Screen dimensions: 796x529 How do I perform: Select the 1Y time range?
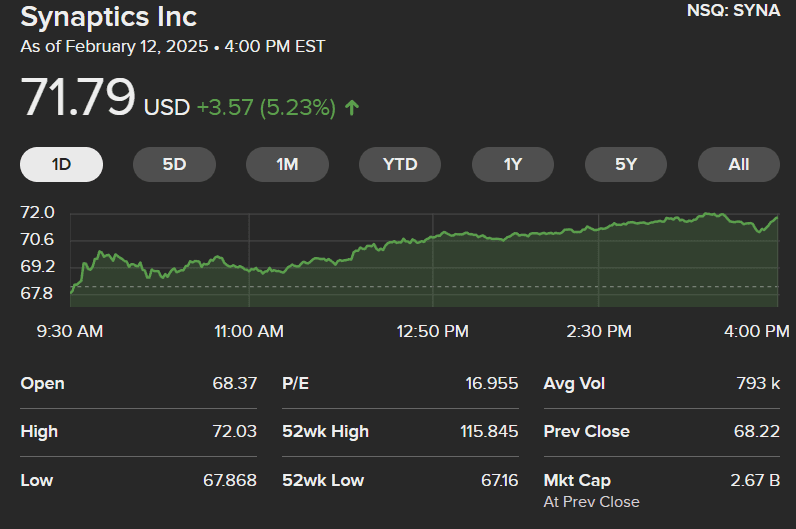(x=513, y=164)
